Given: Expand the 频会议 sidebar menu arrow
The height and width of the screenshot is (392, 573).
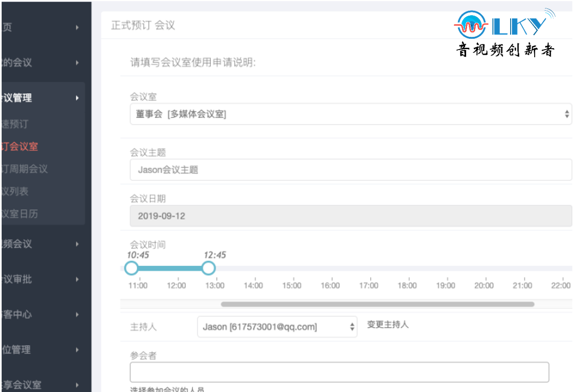Looking at the screenshot, I should point(77,244).
